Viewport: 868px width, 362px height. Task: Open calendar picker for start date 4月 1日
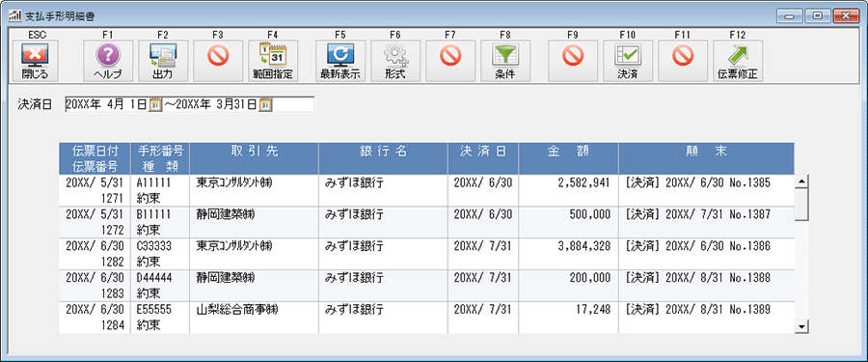click(155, 105)
